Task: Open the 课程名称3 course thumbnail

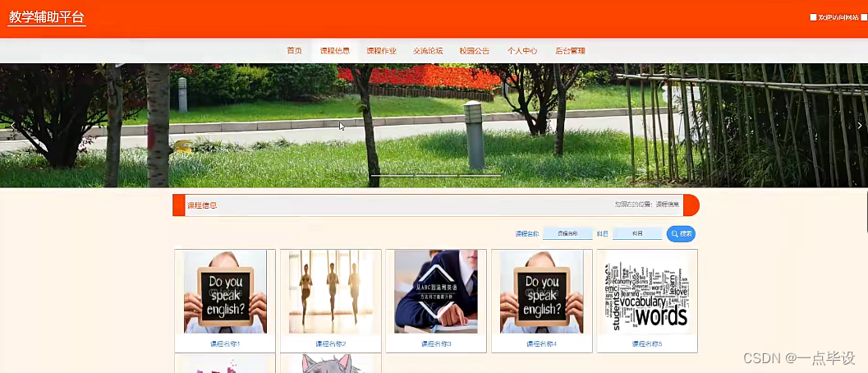Action: [x=436, y=292]
